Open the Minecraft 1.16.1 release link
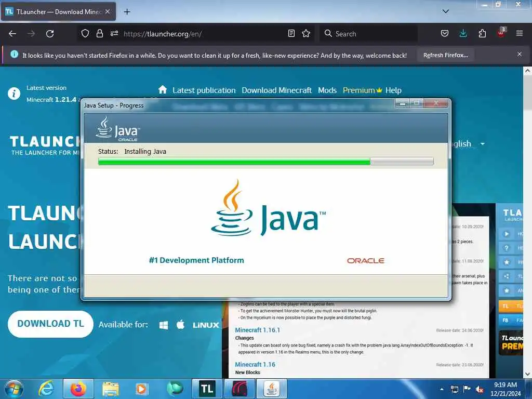The width and height of the screenshot is (532, 399). point(258,330)
